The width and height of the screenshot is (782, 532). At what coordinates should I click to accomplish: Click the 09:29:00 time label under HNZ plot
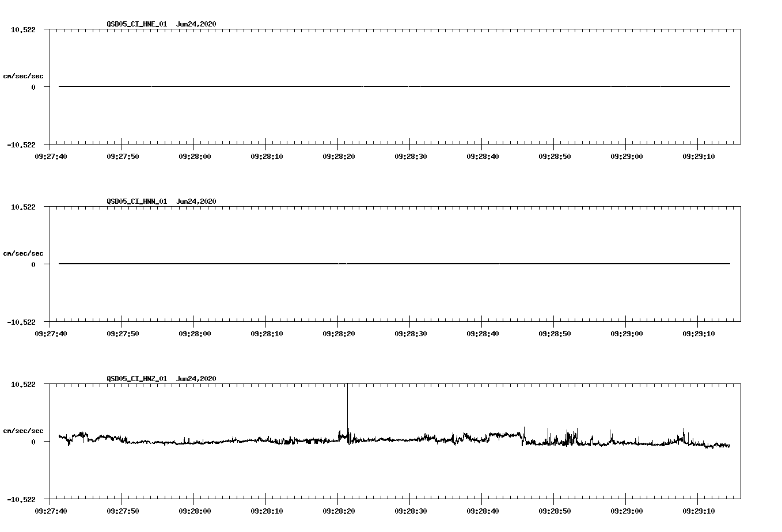(x=627, y=511)
